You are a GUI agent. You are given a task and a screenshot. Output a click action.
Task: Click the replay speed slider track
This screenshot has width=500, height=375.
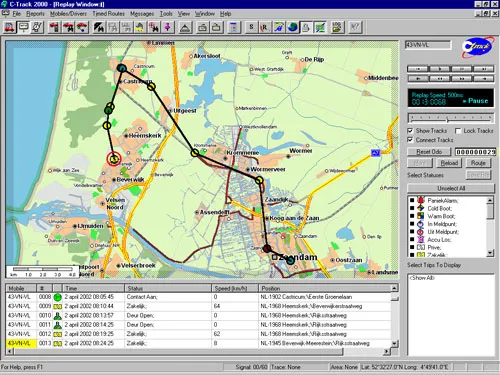coord(451,118)
